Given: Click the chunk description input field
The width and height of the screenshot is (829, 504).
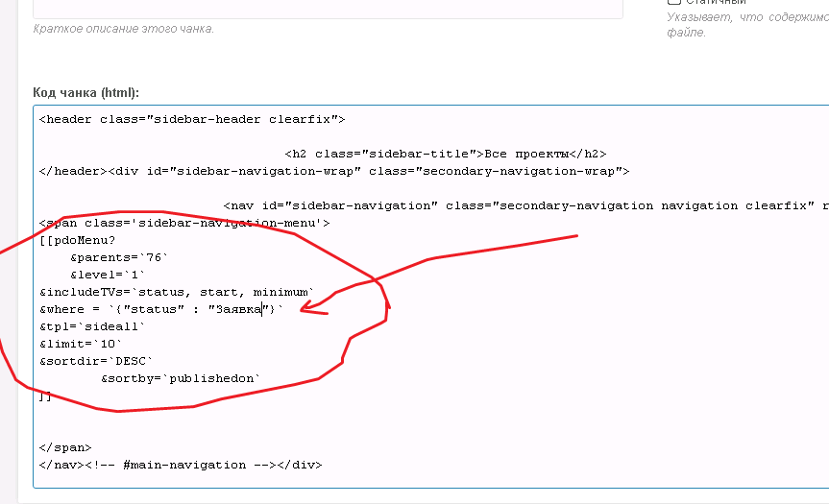Looking at the screenshot, I should coord(328,9).
